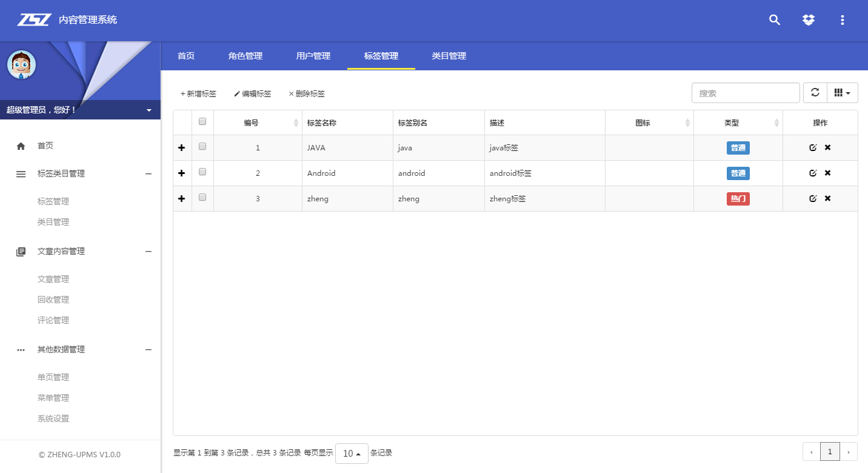Viewport: 868px width, 473px height.
Task: Expand detail plus for JAVA row
Action: click(x=181, y=148)
